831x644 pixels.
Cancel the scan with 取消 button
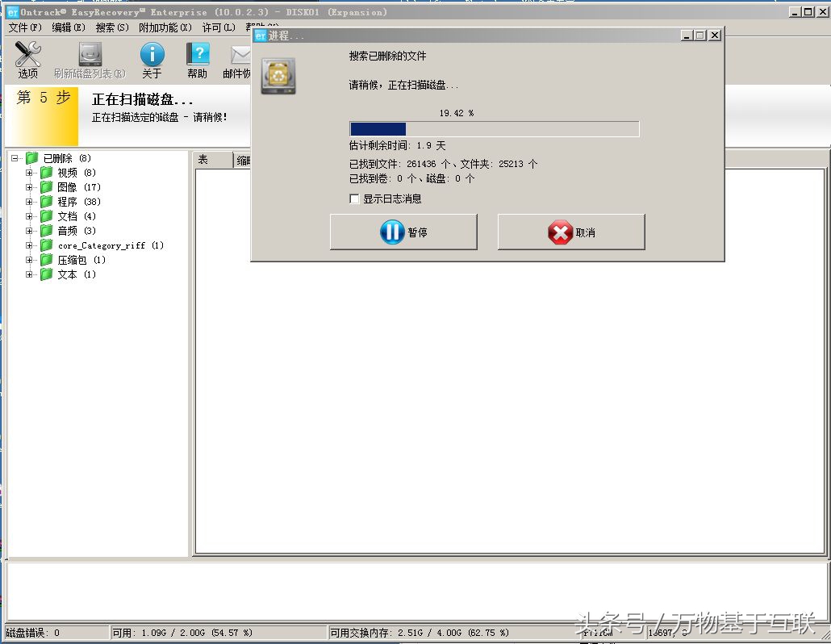coord(571,232)
